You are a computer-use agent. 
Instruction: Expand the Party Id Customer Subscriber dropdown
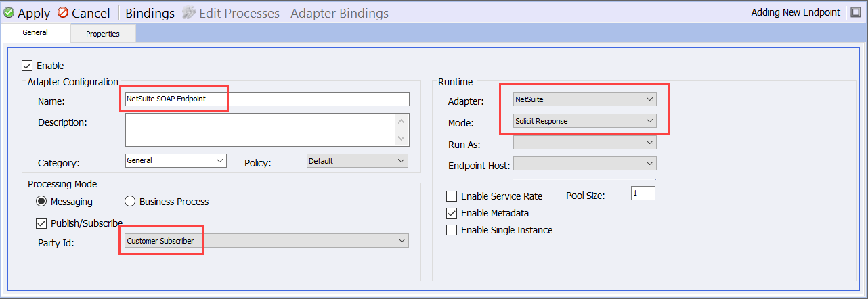click(x=267, y=241)
